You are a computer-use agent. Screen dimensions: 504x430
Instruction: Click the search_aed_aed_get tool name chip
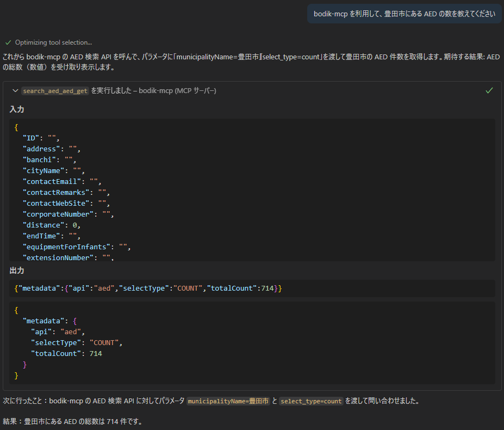(x=54, y=91)
